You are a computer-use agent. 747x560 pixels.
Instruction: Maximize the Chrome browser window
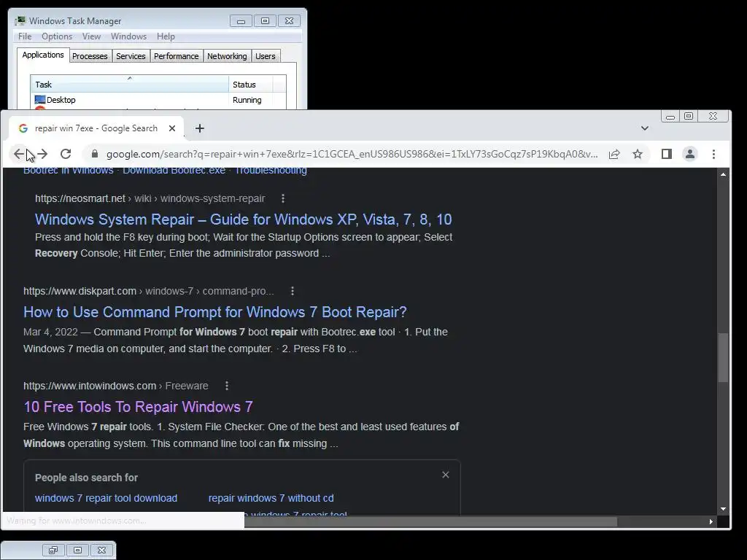click(x=689, y=116)
